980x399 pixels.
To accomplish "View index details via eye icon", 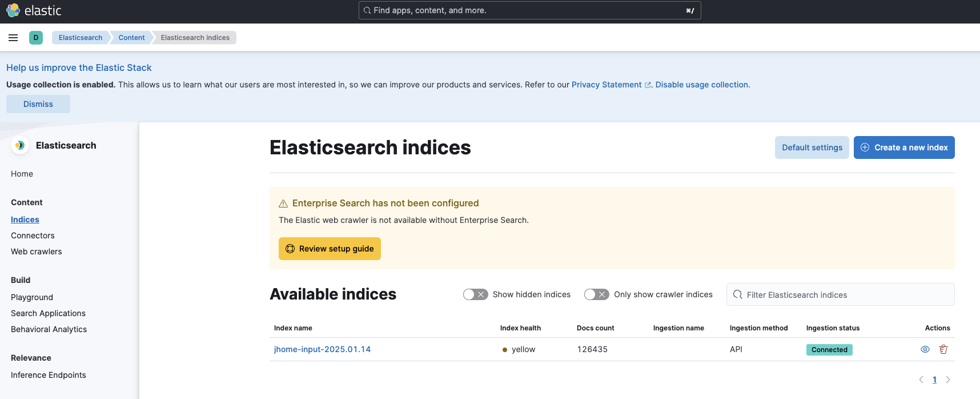I will click(925, 349).
